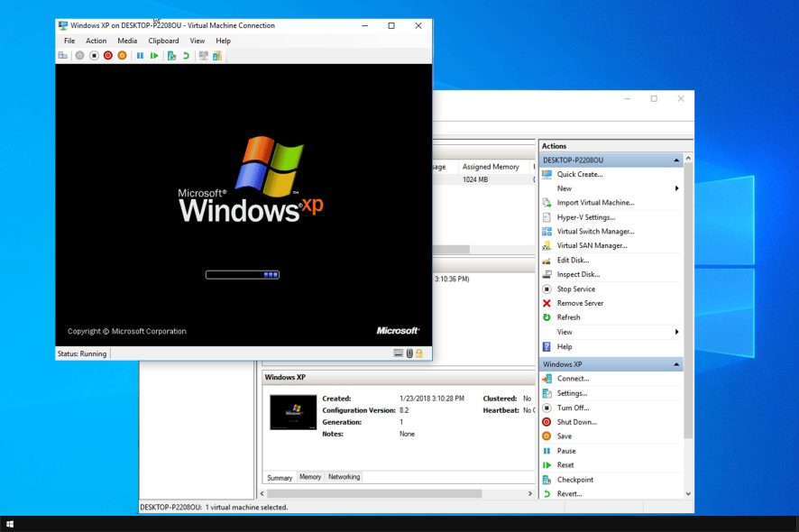The image size is (799, 532).
Task: Open the File menu in VM Connection
Action: pos(69,41)
